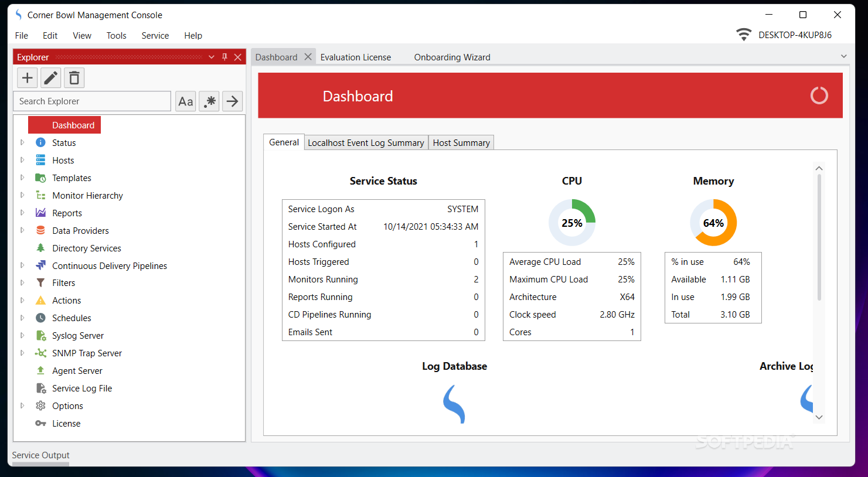Expand the Hosts tree node

22,160
